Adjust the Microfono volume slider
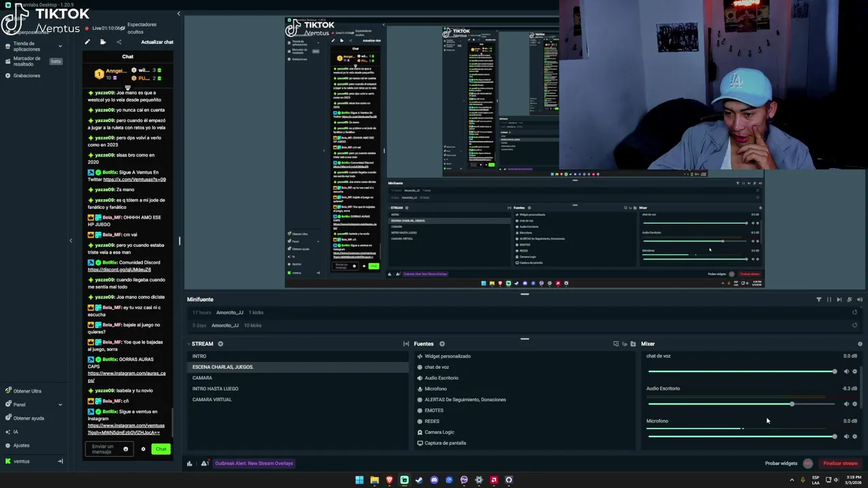The height and width of the screenshot is (488, 868). tap(741, 436)
